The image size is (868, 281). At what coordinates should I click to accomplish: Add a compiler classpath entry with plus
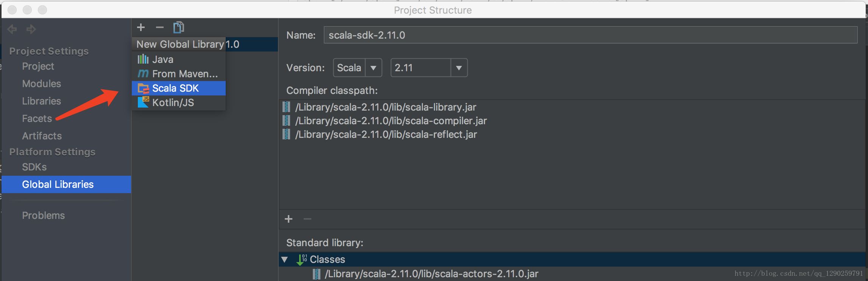pos(289,219)
